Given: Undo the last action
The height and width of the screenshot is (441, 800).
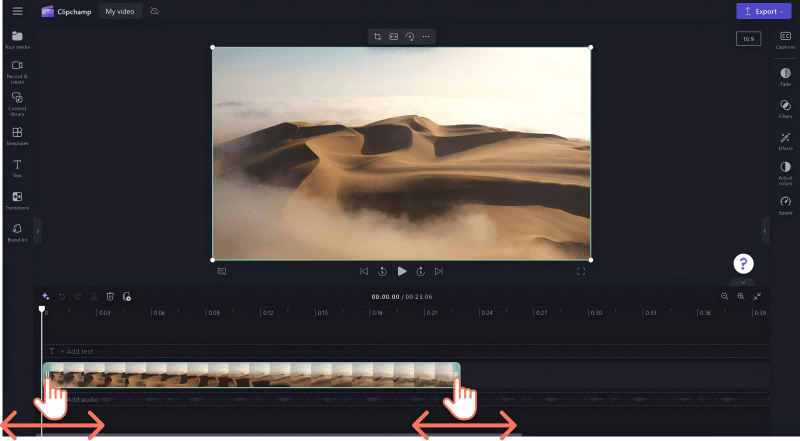Looking at the screenshot, I should (x=62, y=297).
